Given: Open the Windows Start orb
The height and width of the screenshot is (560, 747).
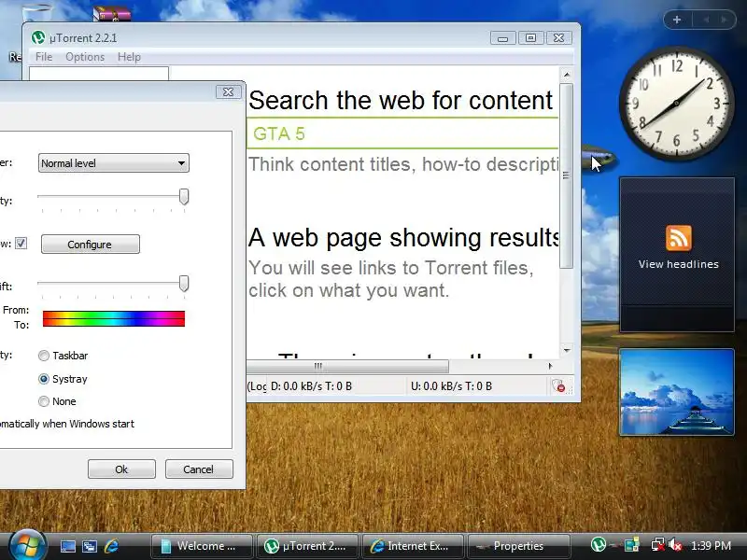Looking at the screenshot, I should [26, 545].
